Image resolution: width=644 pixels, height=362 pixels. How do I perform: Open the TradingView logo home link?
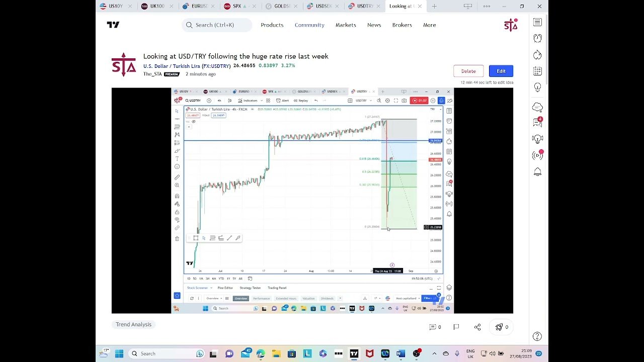click(x=113, y=25)
